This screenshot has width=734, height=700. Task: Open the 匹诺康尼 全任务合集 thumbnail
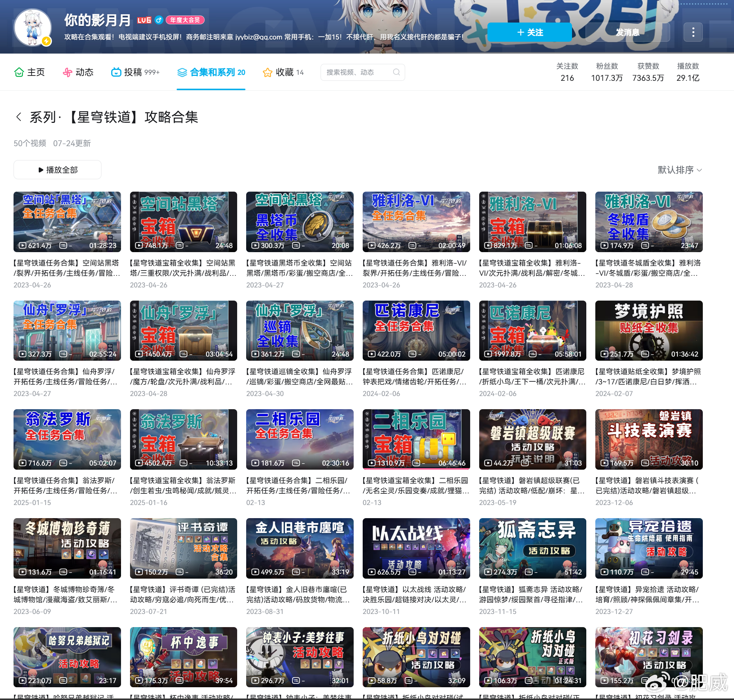(416, 331)
